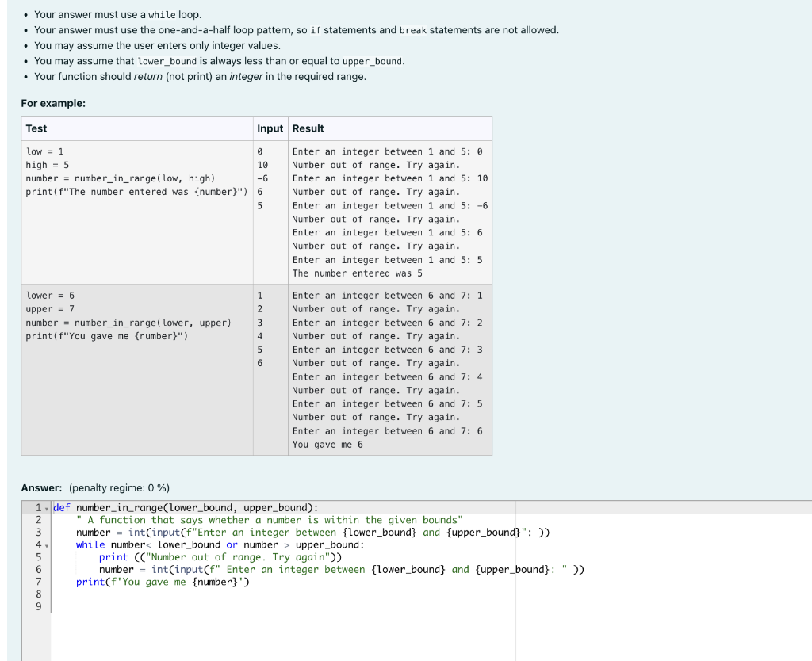
Task: Collapse the while loop fold on line 4
Action: [x=48, y=544]
